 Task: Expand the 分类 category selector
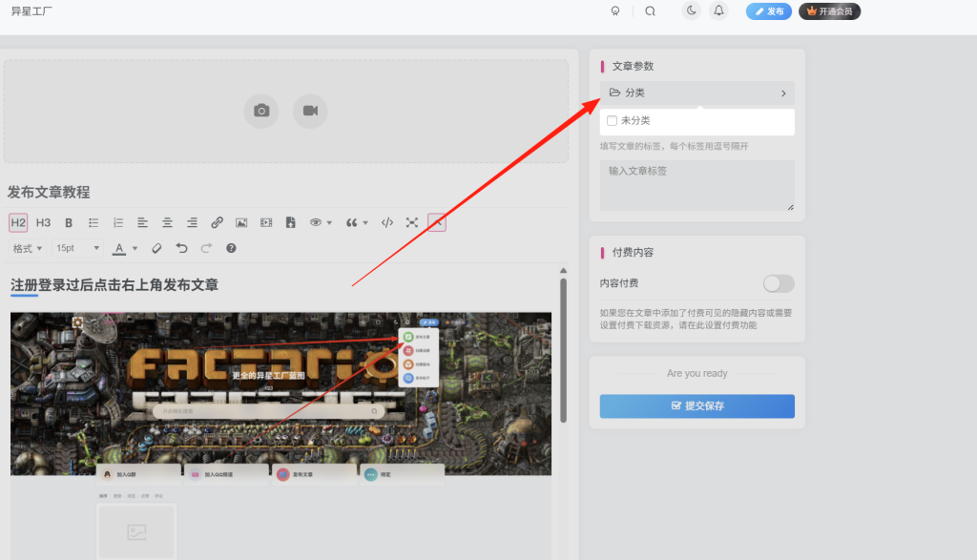tap(697, 93)
